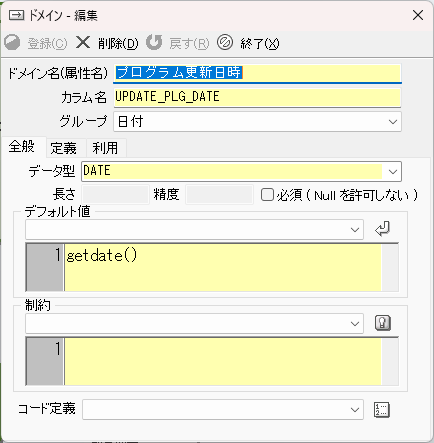This screenshot has width=434, height=443.
Task: Click line number 1 in 制約 editor
Action: 58,349
